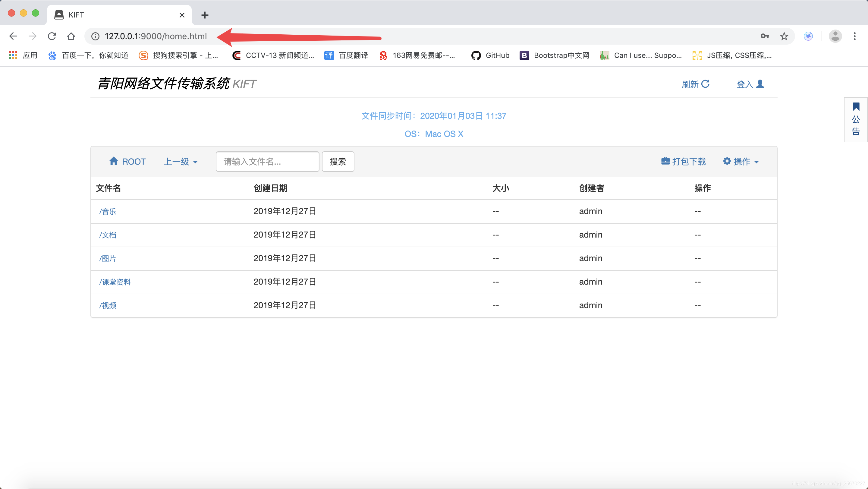Open a new browser tab

(x=205, y=15)
